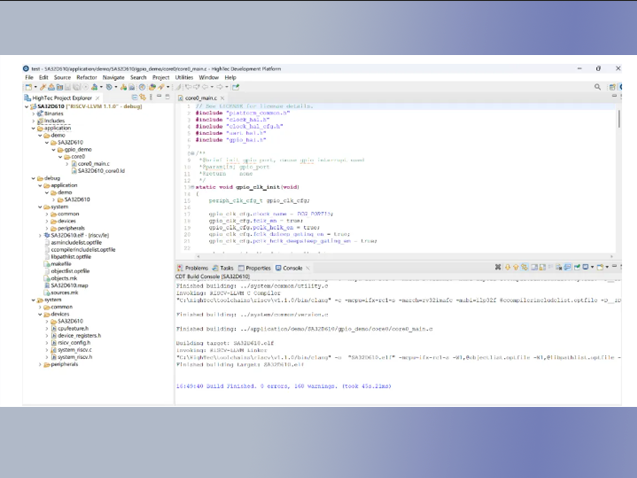The height and width of the screenshot is (478, 637).
Task: Switch to the Problems tab
Action: pyautogui.click(x=193, y=268)
